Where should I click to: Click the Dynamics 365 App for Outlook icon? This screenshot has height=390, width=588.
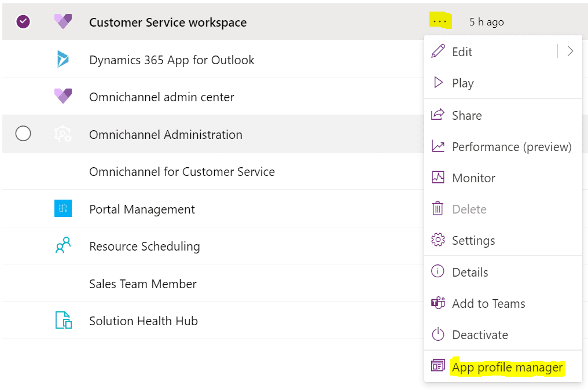click(x=63, y=59)
